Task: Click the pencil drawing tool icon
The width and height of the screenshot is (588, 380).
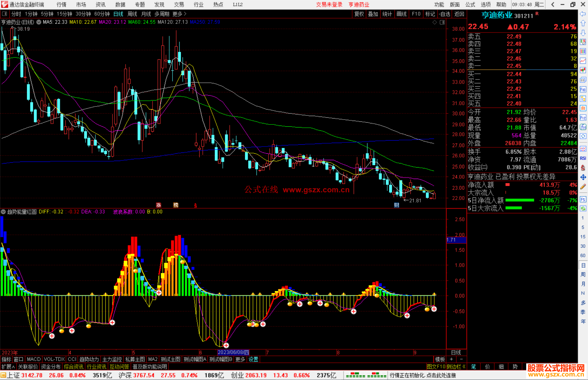Action: point(583,187)
